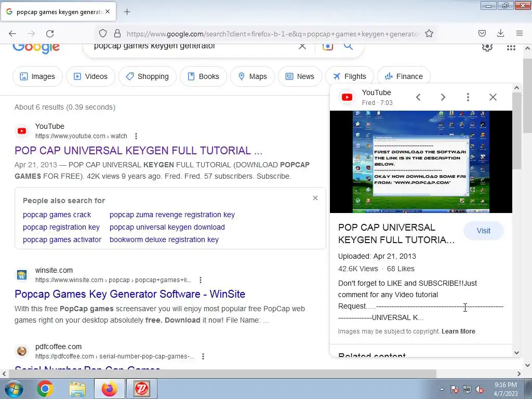Open more options in YouTube preview panel
The image size is (532, 399).
[x=468, y=97]
